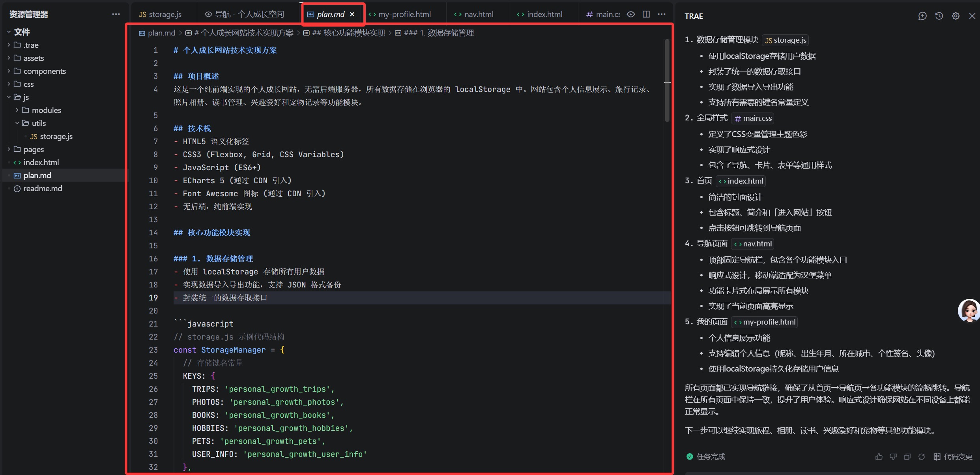Split the editor to the right
The width and height of the screenshot is (980, 475).
pos(646,14)
